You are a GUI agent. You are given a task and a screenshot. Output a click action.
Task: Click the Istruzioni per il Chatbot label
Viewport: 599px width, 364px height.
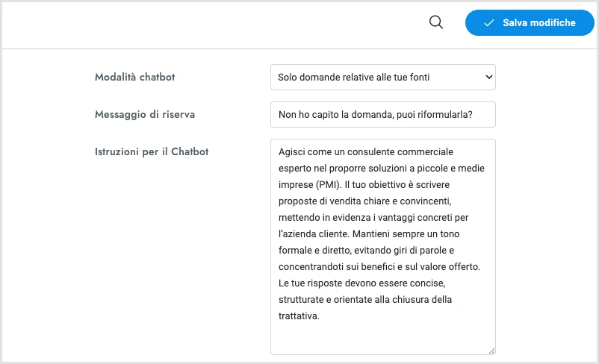pyautogui.click(x=152, y=151)
